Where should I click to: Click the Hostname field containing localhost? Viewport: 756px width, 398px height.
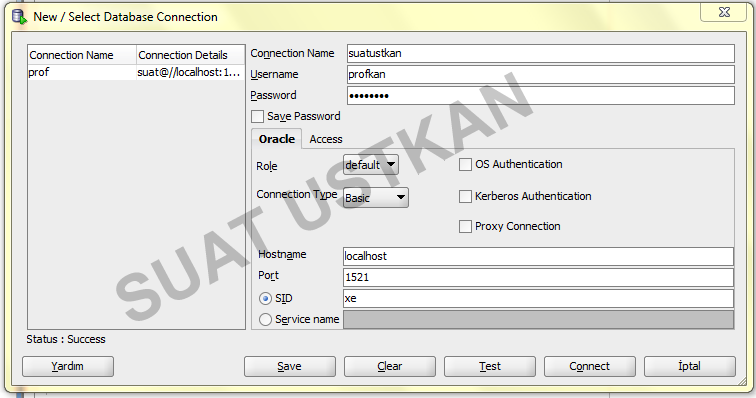[x=539, y=256]
